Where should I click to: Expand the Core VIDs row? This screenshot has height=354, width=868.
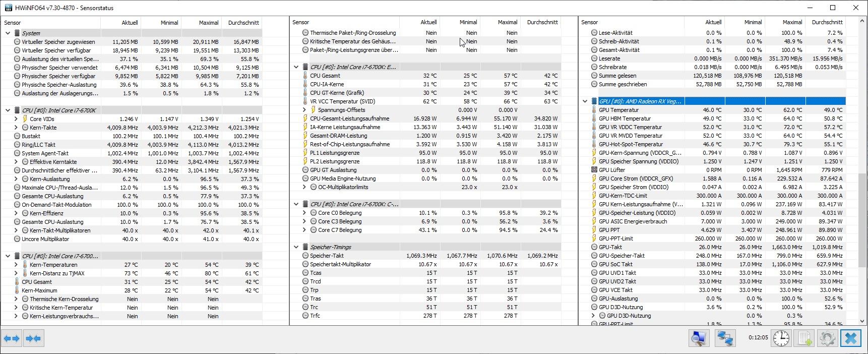(16, 119)
